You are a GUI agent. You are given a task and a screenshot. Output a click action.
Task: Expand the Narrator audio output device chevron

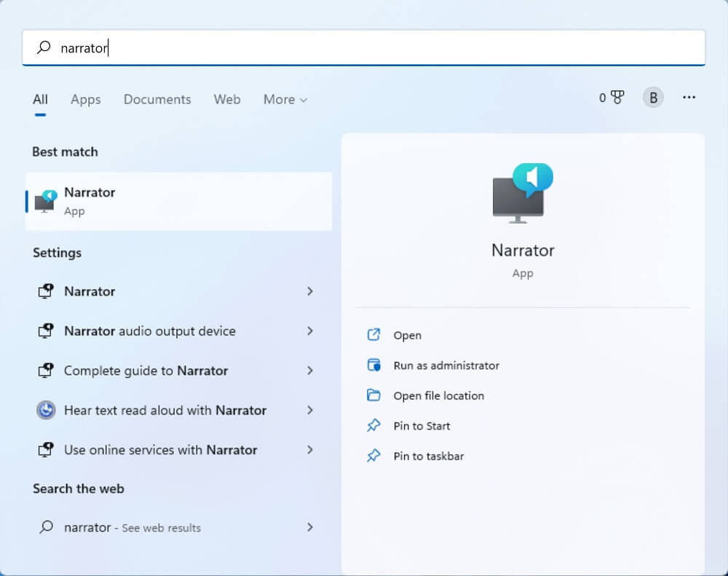310,331
